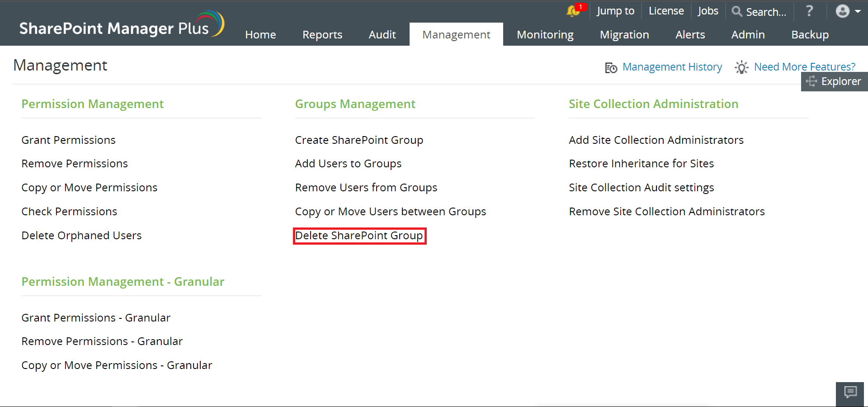Viewport: 868px width, 407px height.
Task: Switch to the Backup tab
Action: (x=810, y=34)
